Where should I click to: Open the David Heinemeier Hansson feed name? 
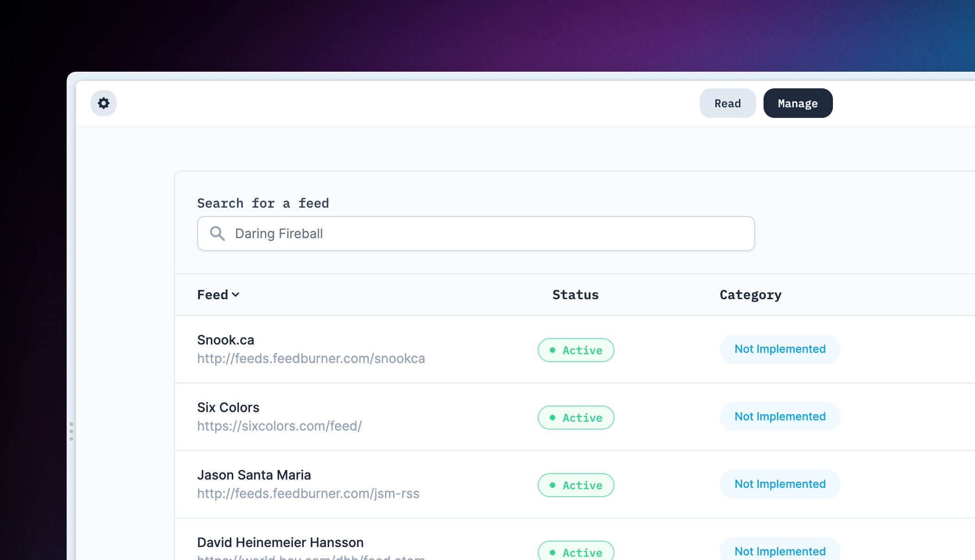click(280, 542)
